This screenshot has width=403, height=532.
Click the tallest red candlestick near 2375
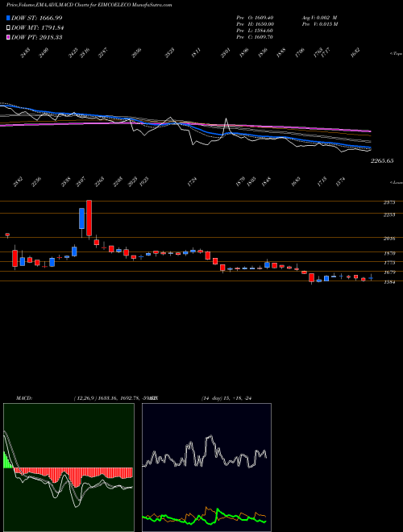89,218
